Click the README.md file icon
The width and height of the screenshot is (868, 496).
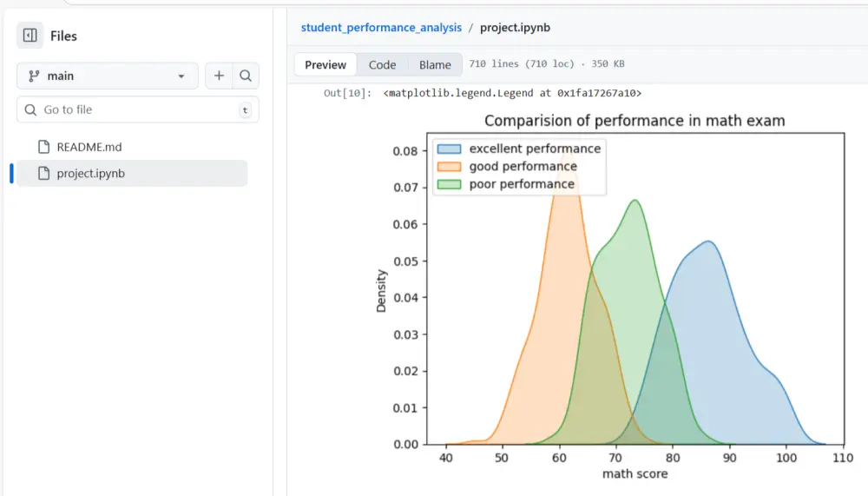click(43, 147)
